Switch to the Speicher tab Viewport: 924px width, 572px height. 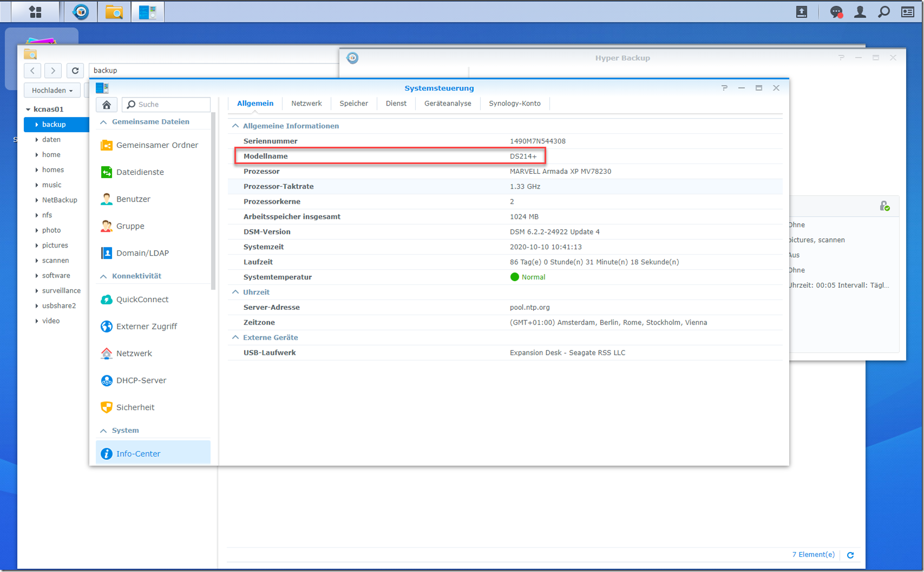pyautogui.click(x=353, y=103)
